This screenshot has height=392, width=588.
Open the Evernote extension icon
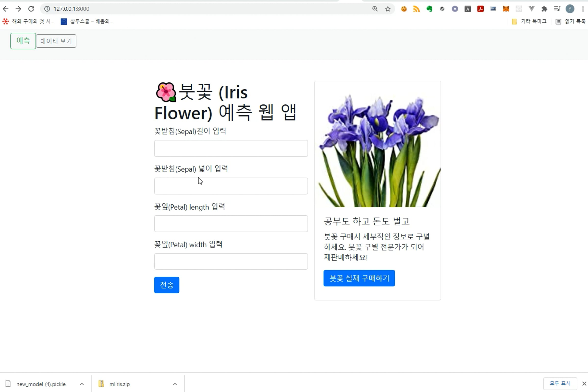[429, 9]
